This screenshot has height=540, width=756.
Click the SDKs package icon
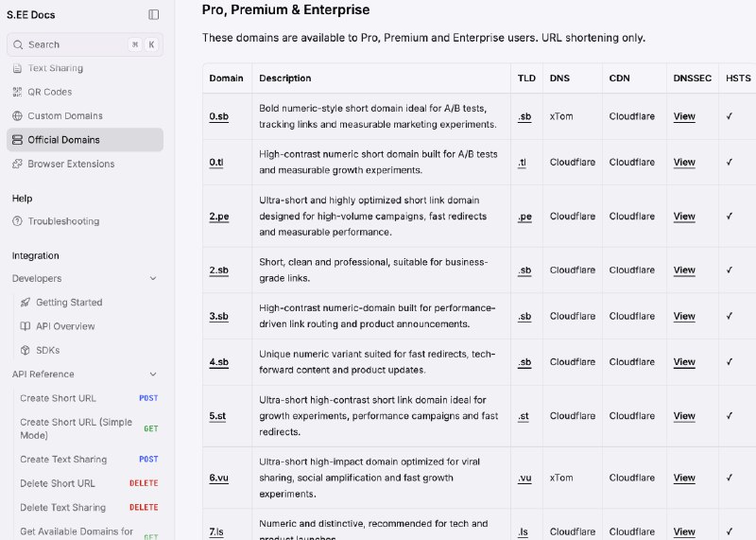(x=26, y=350)
